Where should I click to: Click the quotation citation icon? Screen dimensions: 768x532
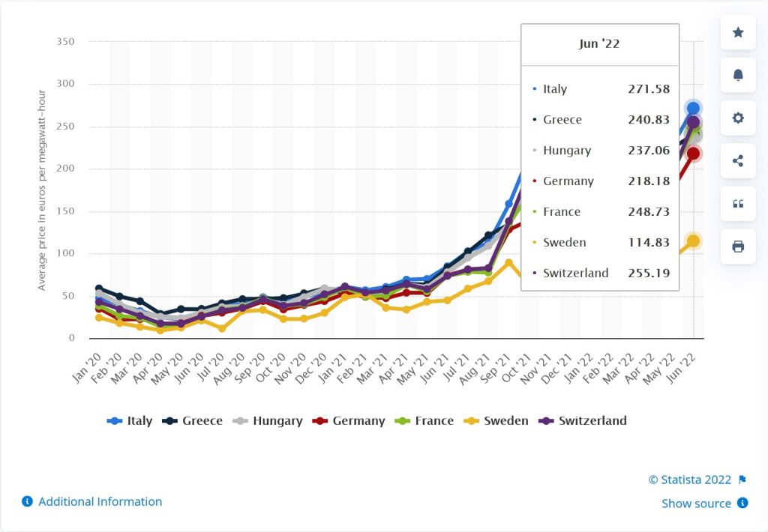(x=738, y=204)
